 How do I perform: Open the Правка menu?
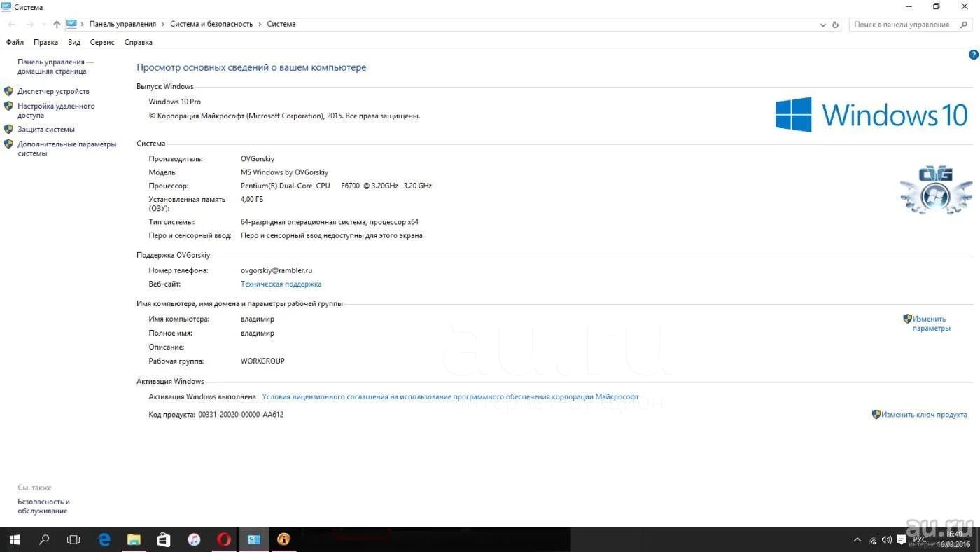coord(45,42)
